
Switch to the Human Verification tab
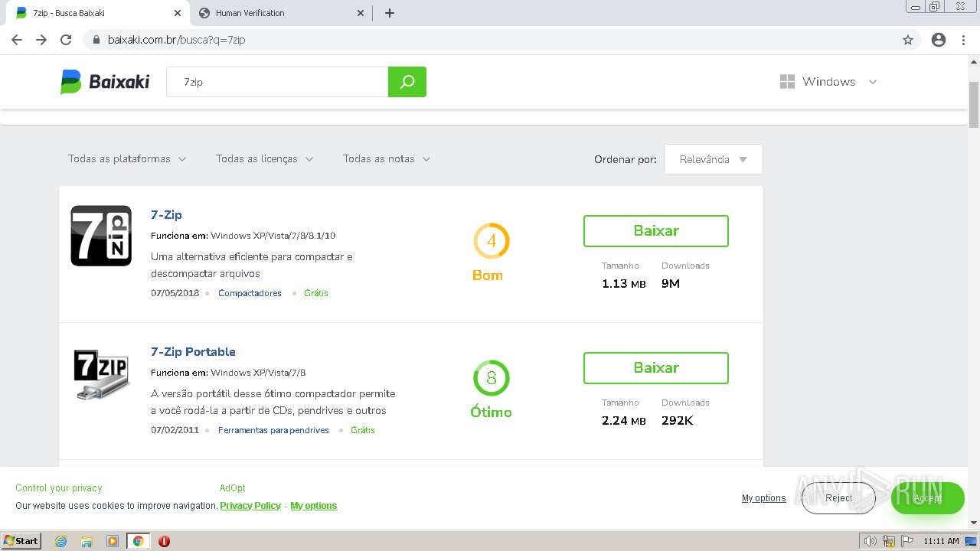pyautogui.click(x=282, y=13)
